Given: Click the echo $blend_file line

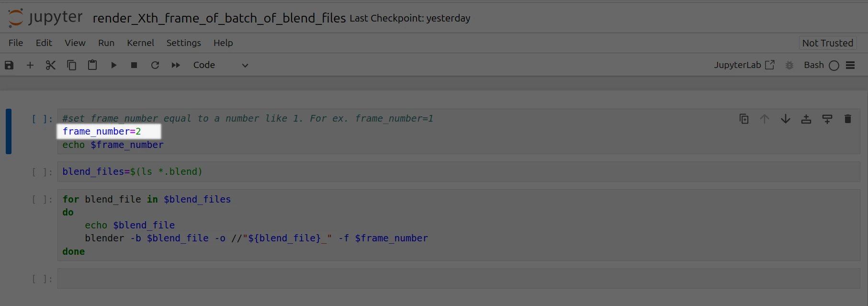Looking at the screenshot, I should pyautogui.click(x=130, y=225).
